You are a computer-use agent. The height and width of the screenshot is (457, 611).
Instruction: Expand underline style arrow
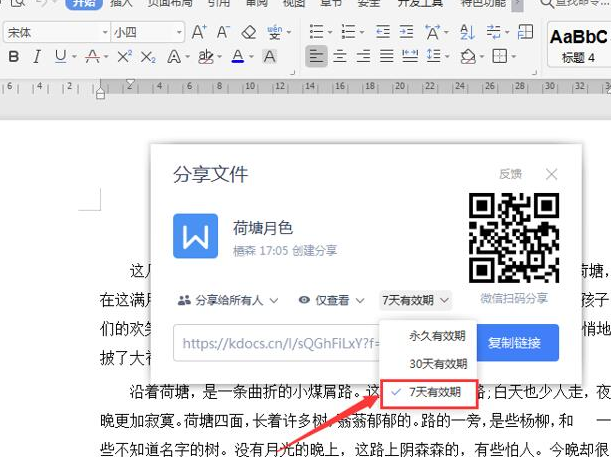click(x=74, y=57)
